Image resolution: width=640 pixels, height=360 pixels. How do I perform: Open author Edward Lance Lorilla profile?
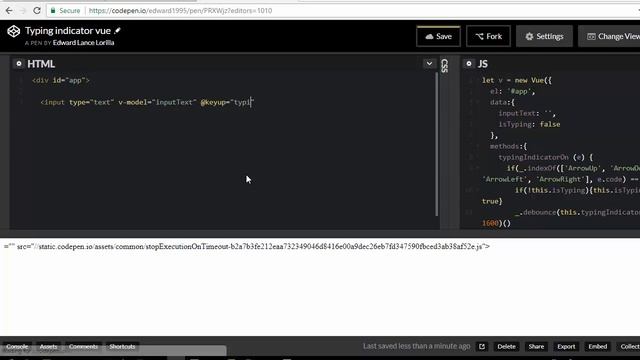[83, 43]
